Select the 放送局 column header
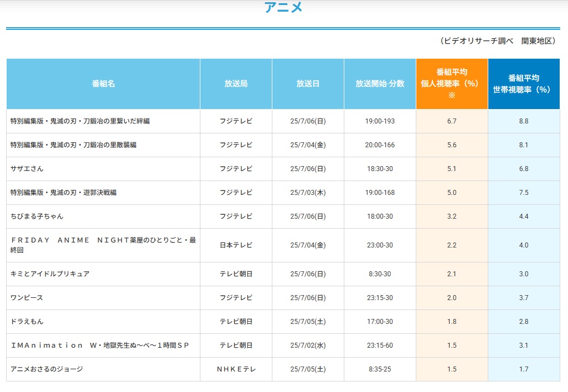The image size is (568, 392). (x=236, y=84)
